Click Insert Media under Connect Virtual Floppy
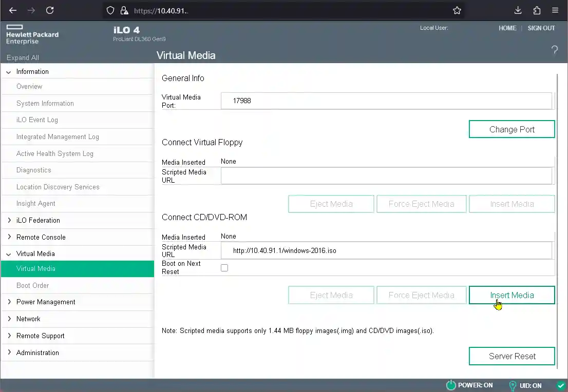This screenshot has width=568, height=392. click(512, 204)
